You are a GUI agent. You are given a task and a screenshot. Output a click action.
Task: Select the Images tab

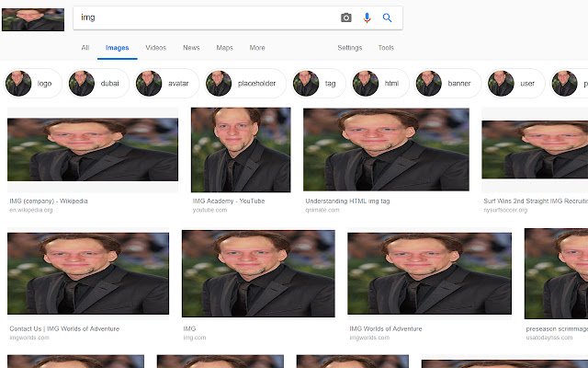(118, 48)
